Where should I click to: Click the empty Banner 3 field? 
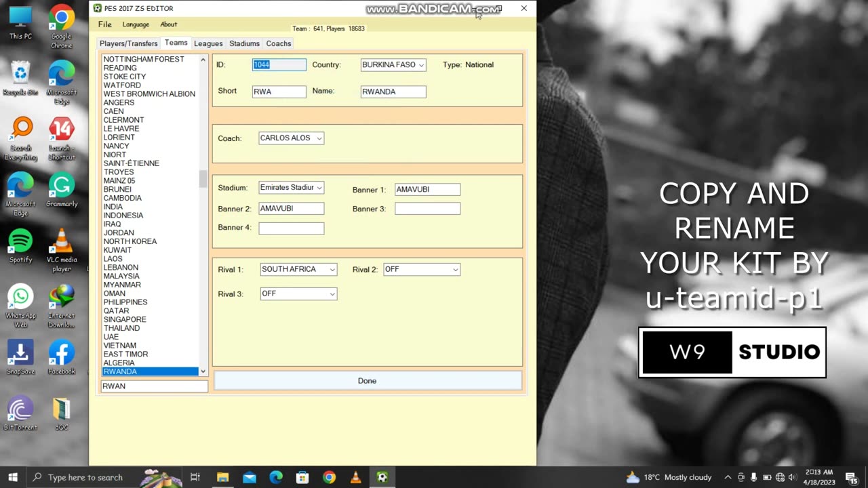click(427, 209)
